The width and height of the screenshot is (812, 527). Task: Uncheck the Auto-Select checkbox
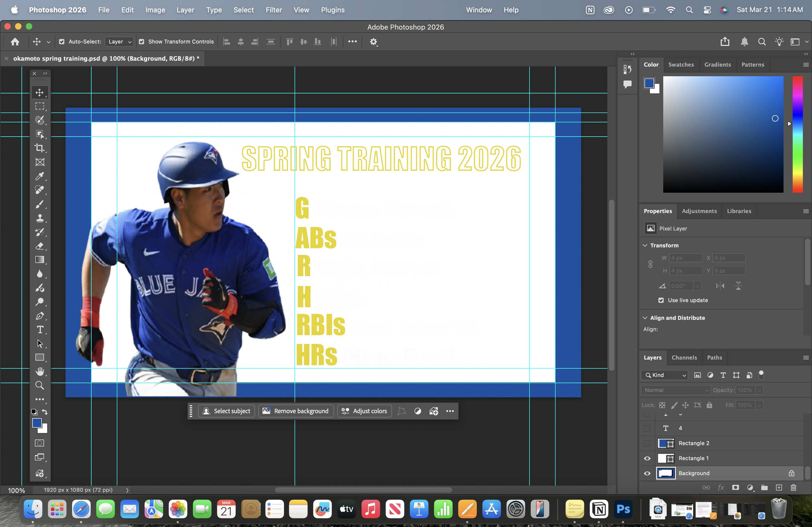point(62,42)
